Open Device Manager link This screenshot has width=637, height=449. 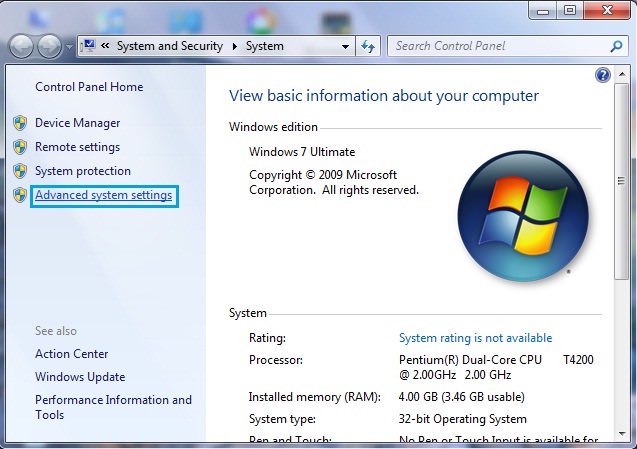point(78,123)
